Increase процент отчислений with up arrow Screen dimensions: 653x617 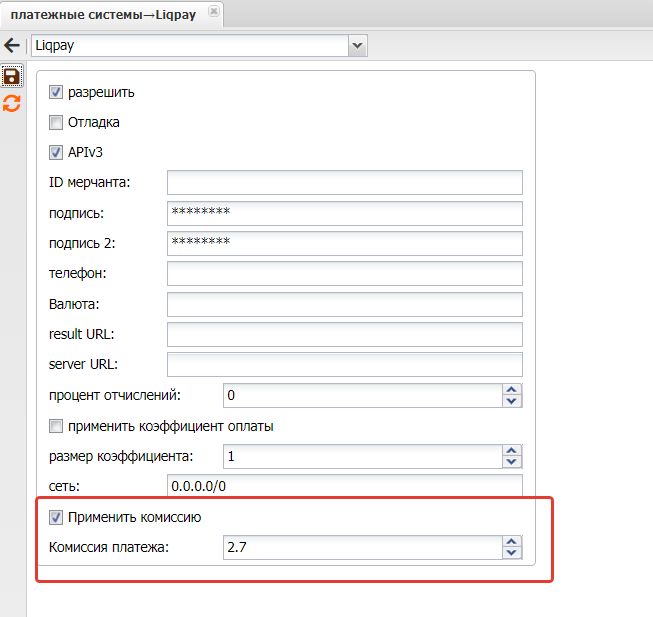pyautogui.click(x=512, y=389)
